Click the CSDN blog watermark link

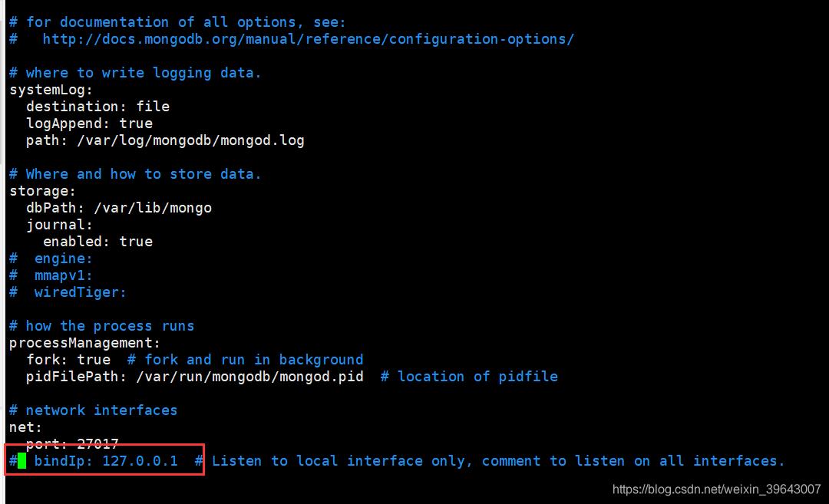pos(718,489)
